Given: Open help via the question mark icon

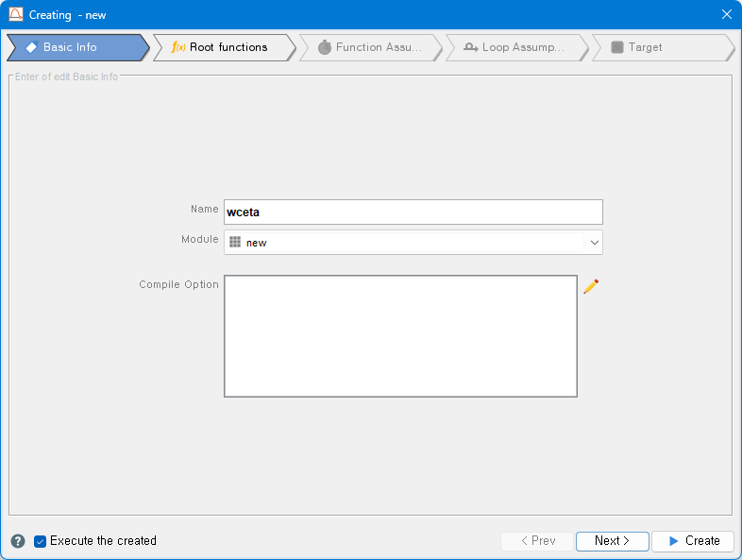Looking at the screenshot, I should tap(18, 541).
